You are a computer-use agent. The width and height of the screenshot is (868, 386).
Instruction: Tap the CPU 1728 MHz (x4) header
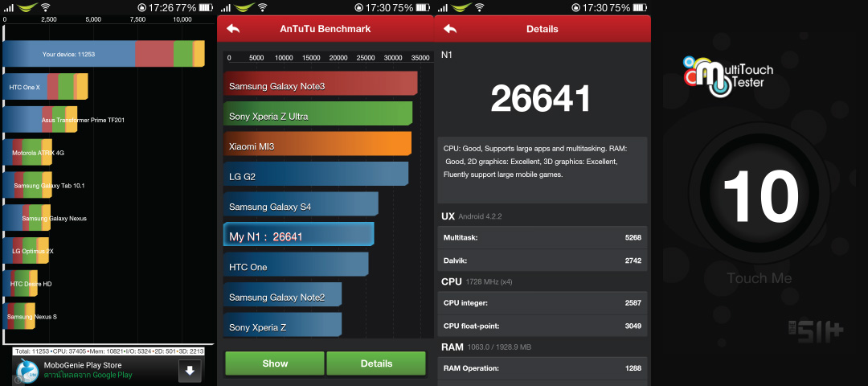[x=477, y=281]
